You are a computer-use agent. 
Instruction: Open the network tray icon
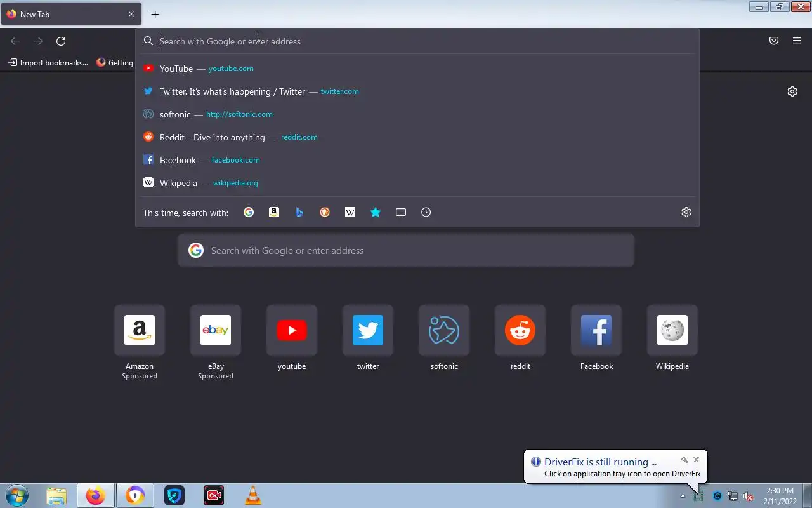733,496
